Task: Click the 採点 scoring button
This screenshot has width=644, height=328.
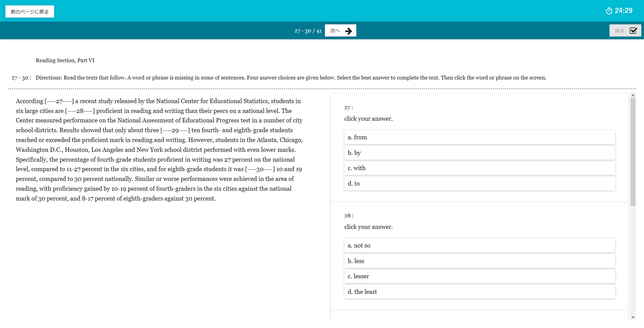Action: (625, 31)
